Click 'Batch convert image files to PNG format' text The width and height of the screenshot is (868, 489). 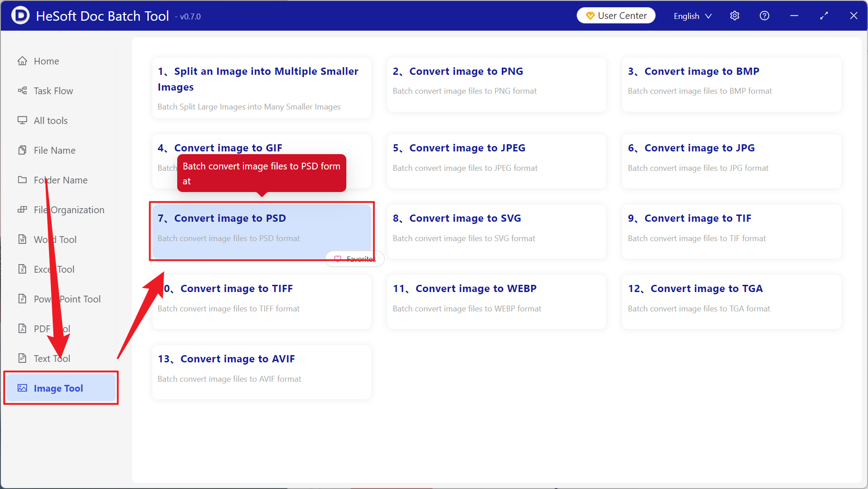coord(464,91)
